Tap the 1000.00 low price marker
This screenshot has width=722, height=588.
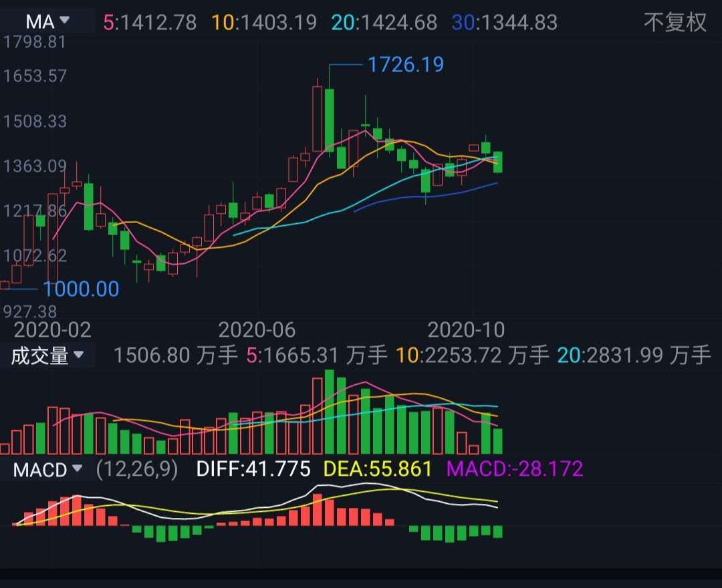81,289
